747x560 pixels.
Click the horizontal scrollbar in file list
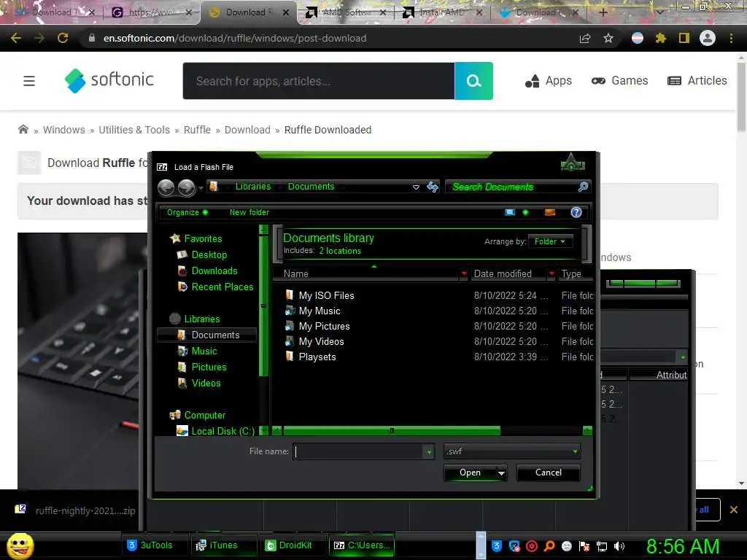point(392,431)
